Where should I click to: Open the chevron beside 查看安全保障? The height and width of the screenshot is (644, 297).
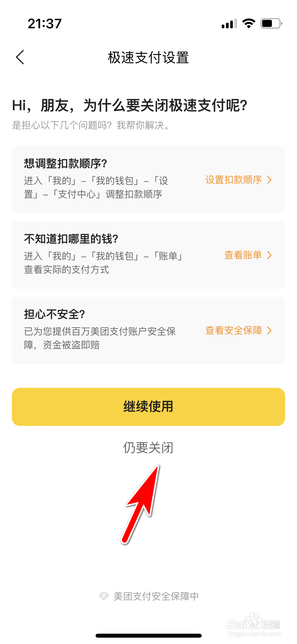(269, 330)
